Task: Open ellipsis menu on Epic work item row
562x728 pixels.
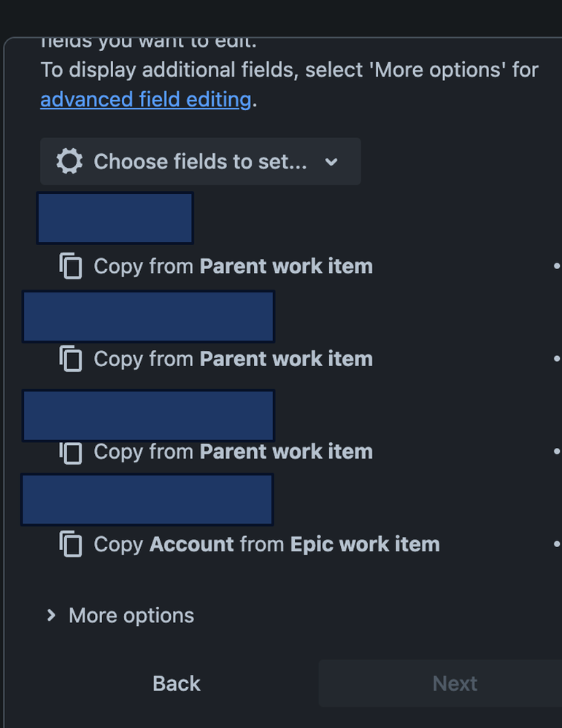Action: pos(557,544)
